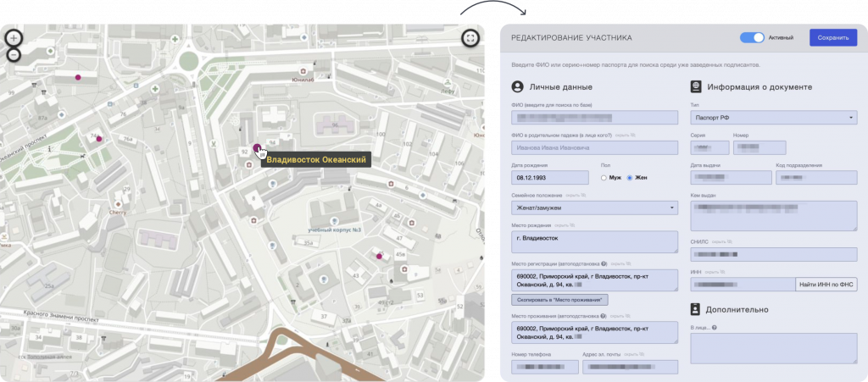868x382 pixels.
Task: Click Сохранить to save the participant
Action: [x=832, y=38]
